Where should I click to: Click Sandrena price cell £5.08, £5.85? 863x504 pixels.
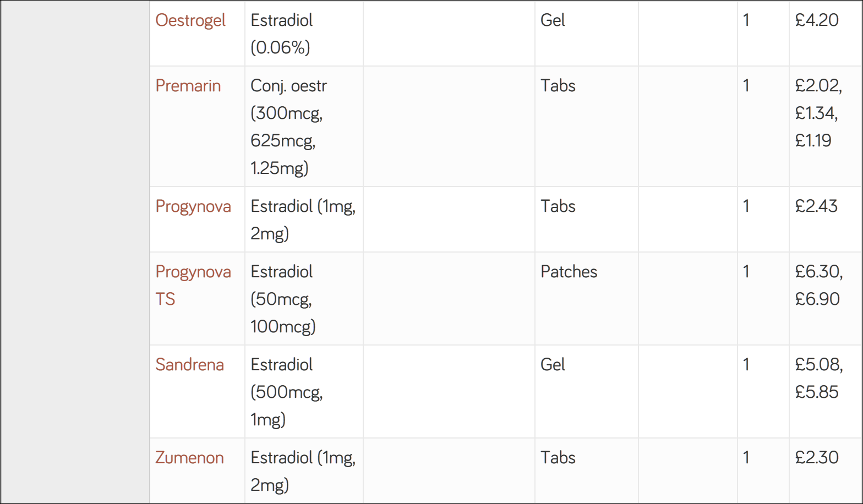point(826,392)
